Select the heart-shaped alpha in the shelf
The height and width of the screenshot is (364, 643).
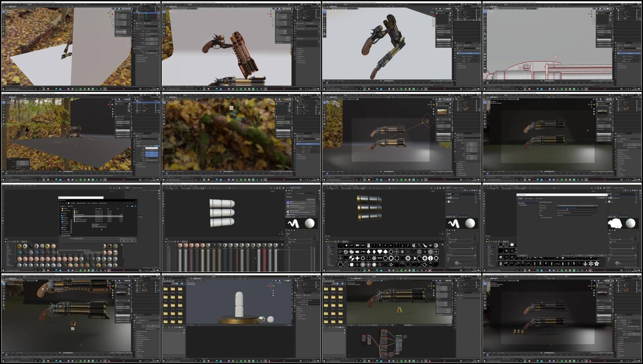(379, 252)
